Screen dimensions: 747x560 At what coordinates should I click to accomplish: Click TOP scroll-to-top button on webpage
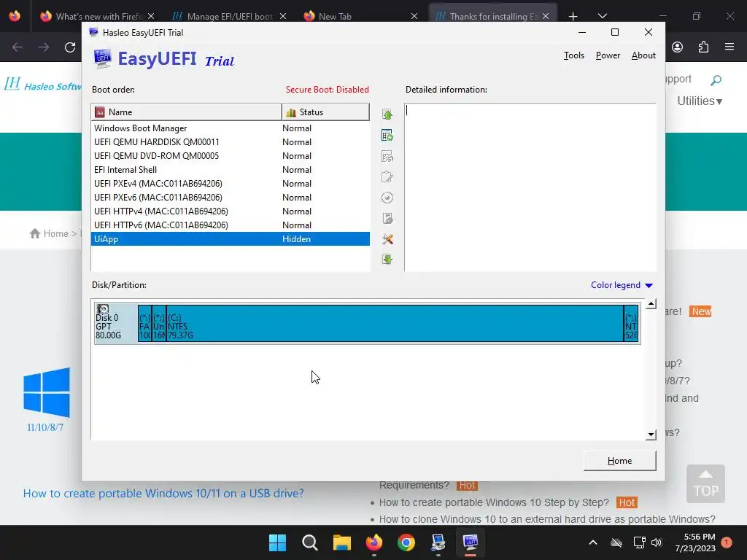[705, 484]
